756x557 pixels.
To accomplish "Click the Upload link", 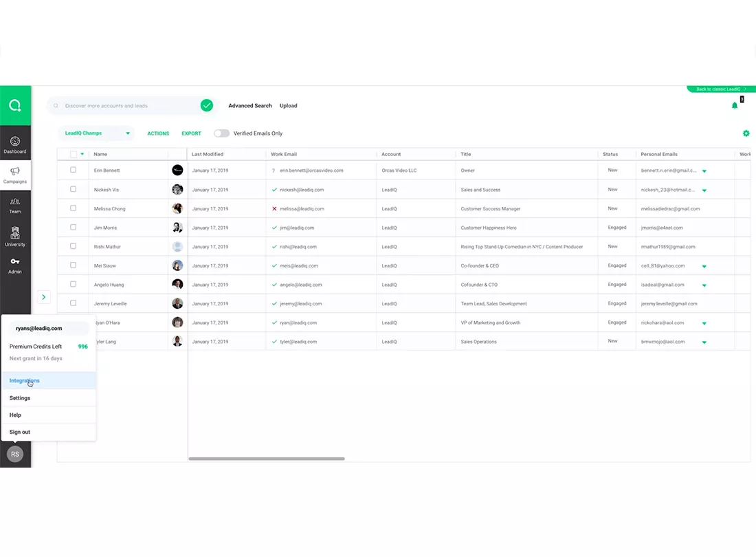I will coord(289,106).
